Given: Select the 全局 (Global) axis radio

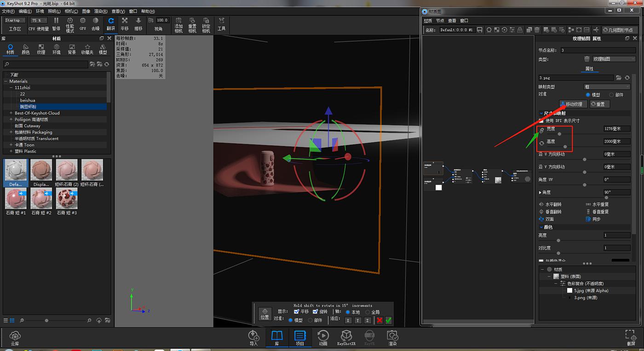Looking at the screenshot, I should pyautogui.click(x=368, y=312).
